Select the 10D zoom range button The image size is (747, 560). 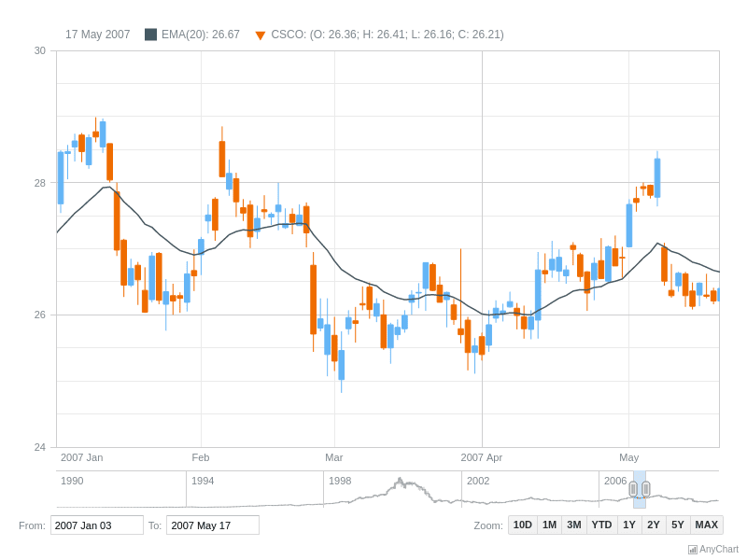click(523, 525)
